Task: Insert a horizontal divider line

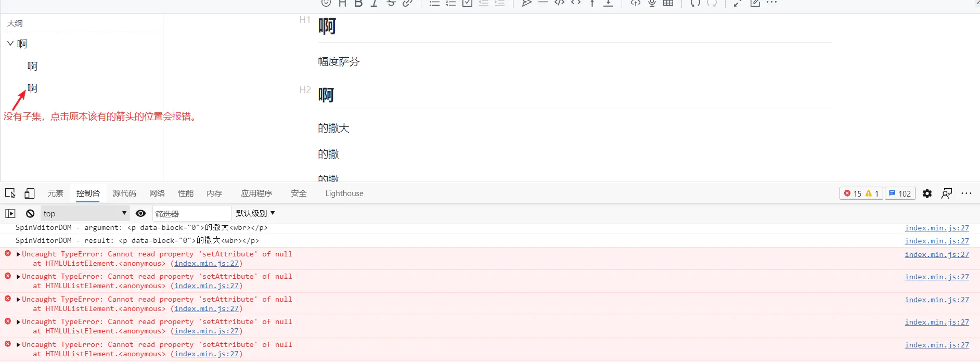Action: coord(543,3)
